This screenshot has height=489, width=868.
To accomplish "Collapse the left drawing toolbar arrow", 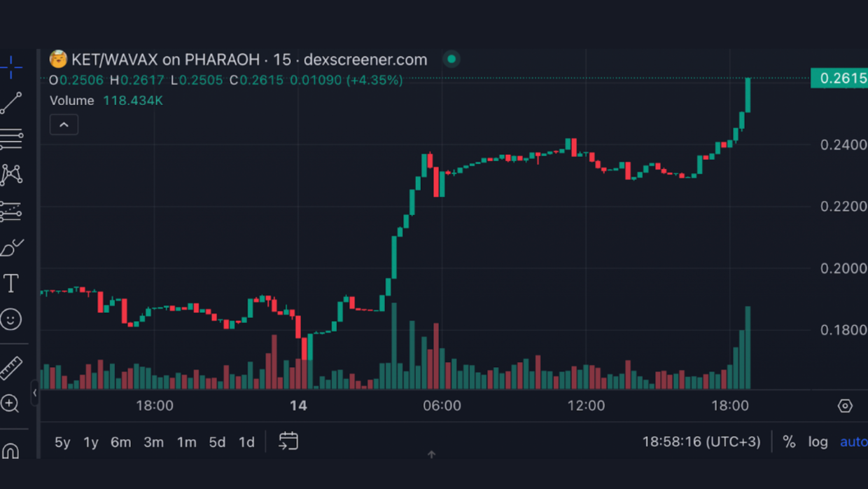I will [34, 392].
